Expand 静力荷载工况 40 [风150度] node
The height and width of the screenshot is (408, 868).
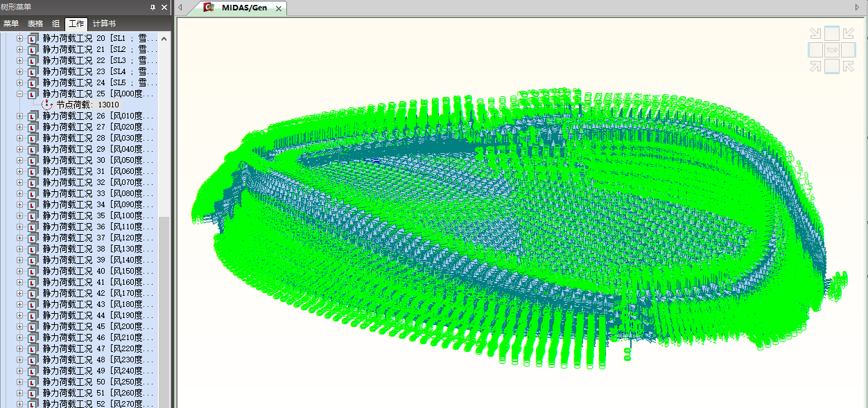coord(20,271)
